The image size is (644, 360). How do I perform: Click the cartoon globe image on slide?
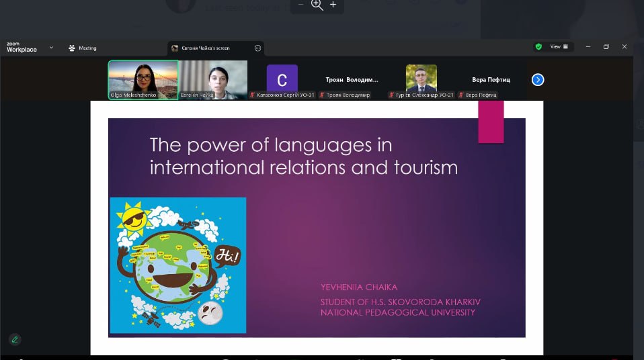point(177,265)
